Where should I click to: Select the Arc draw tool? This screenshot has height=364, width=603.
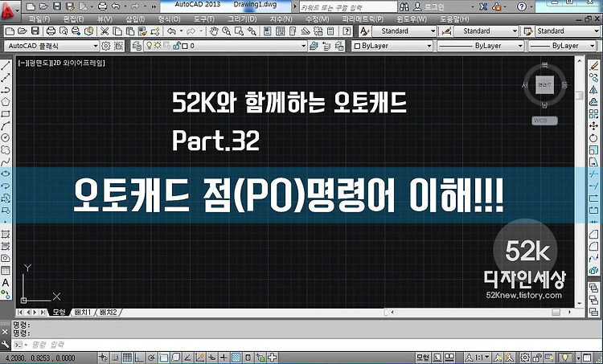(x=6, y=125)
